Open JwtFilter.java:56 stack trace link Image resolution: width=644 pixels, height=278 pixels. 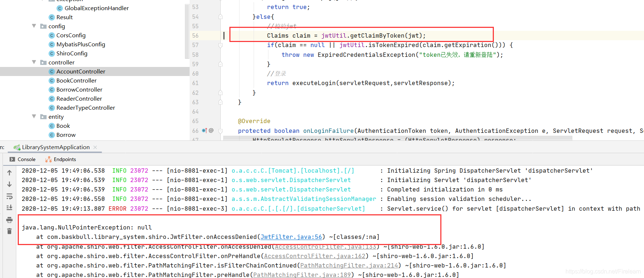(x=291, y=237)
